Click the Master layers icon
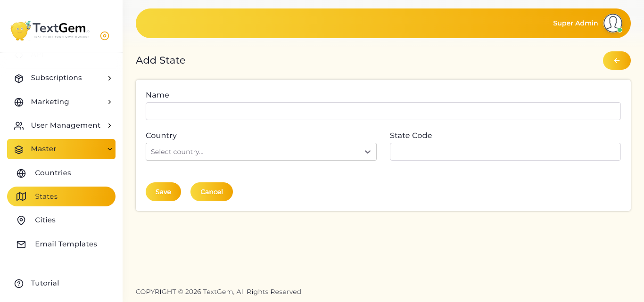Screen dimensions: 644x302 point(19,149)
